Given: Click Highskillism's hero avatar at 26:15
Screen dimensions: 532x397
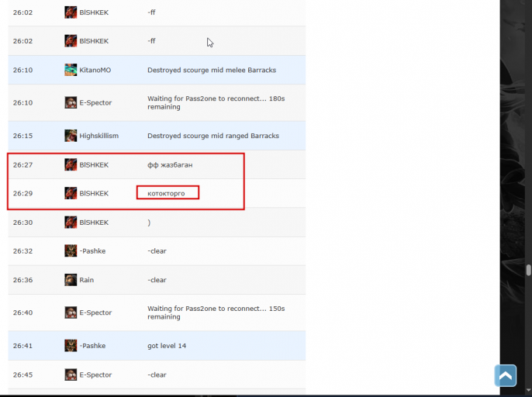Looking at the screenshot, I should pos(71,136).
